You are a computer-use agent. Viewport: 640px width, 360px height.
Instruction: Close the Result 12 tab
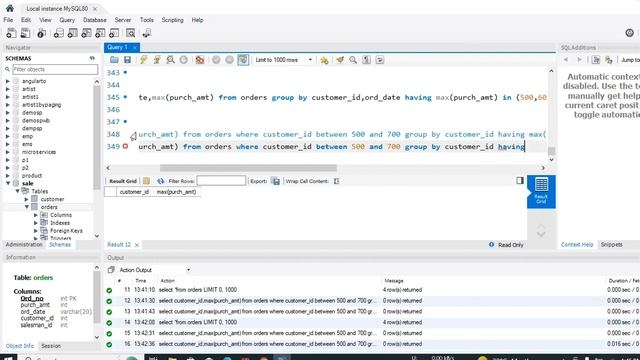coord(137,245)
